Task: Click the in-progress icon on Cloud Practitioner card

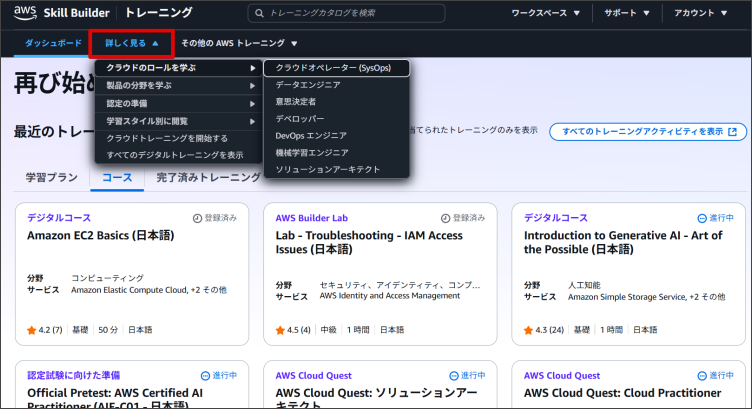Action: pos(701,375)
